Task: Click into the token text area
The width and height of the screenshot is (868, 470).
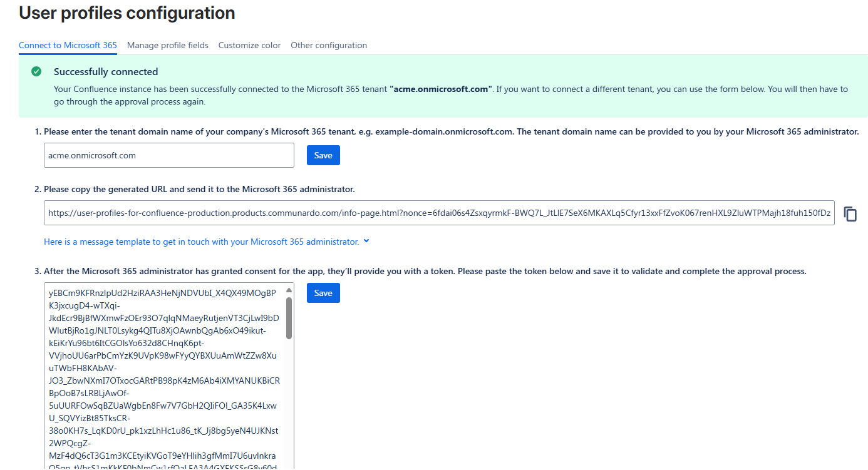Action: pos(164,375)
